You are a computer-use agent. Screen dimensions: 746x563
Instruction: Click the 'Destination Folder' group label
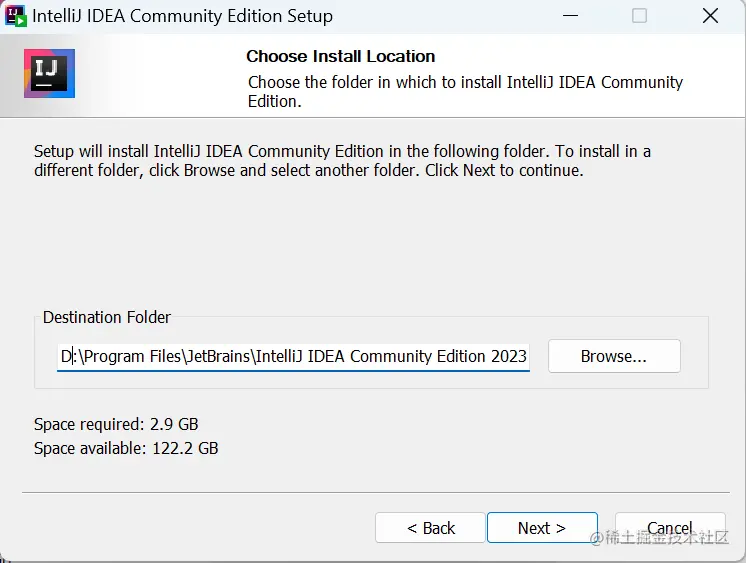[x=107, y=317]
